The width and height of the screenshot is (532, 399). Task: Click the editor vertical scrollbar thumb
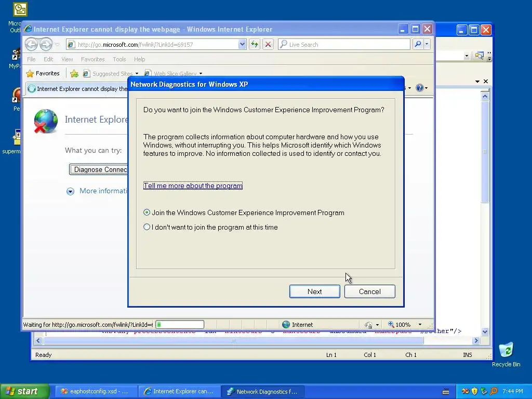coord(485,152)
